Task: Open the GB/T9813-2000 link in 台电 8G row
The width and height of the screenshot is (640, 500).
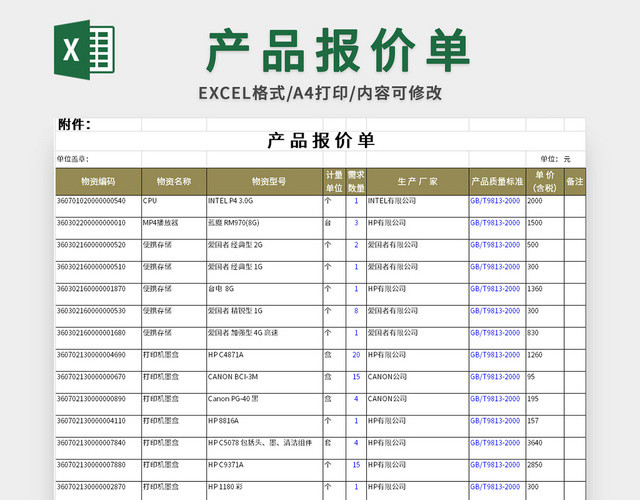Action: pos(495,289)
